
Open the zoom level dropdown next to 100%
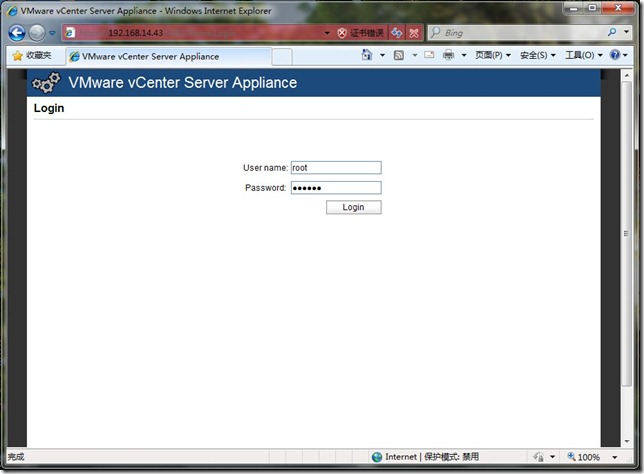pyautogui.click(x=614, y=457)
